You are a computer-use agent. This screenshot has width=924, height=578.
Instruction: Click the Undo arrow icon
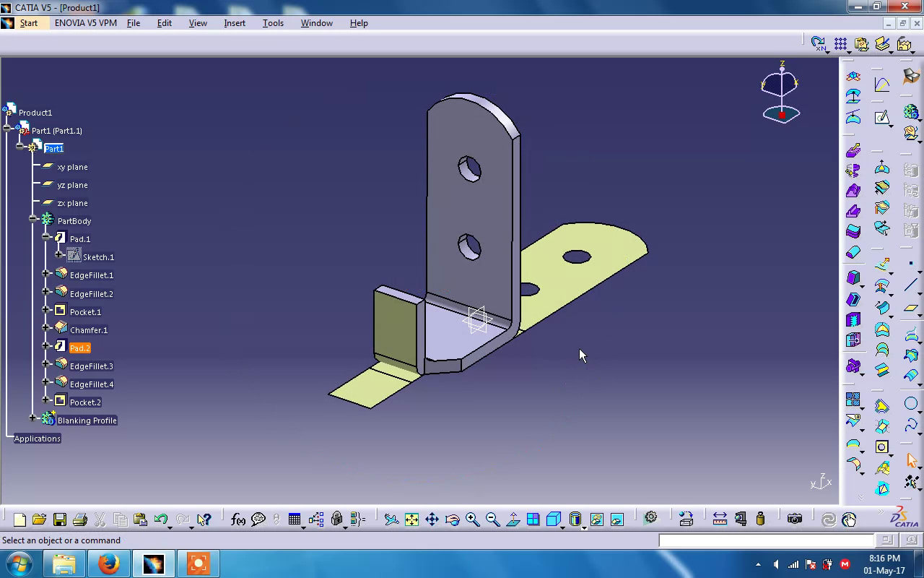click(160, 519)
